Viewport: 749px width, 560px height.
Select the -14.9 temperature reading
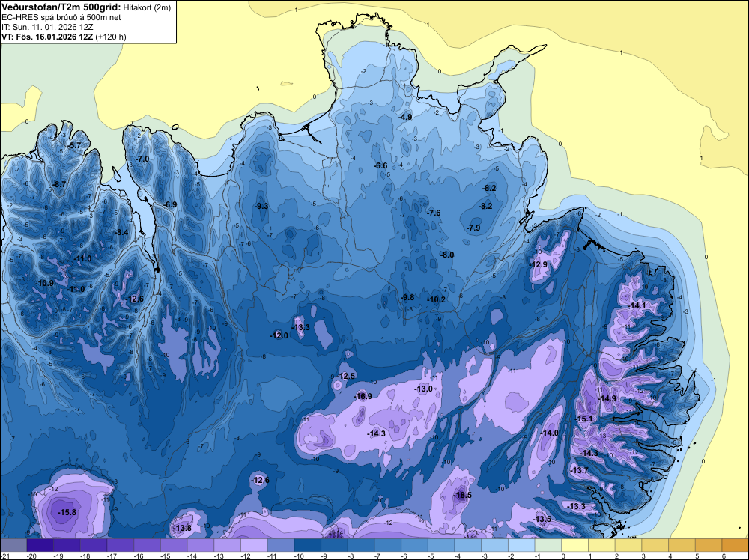pos(607,398)
